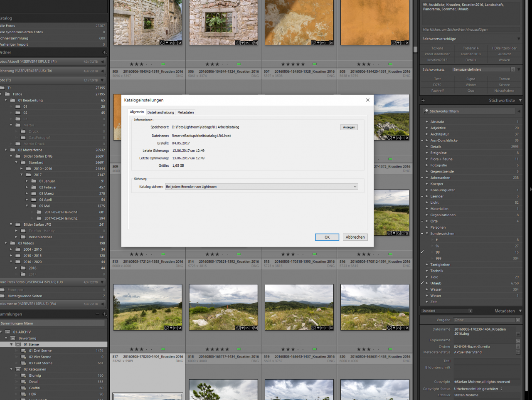Switch to the Dateihandhabung tab
This screenshot has height=400, width=532.
pos(160,112)
